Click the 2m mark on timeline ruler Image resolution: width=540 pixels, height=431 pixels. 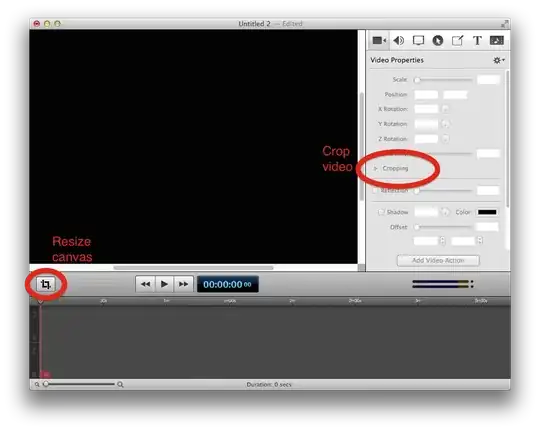292,301
